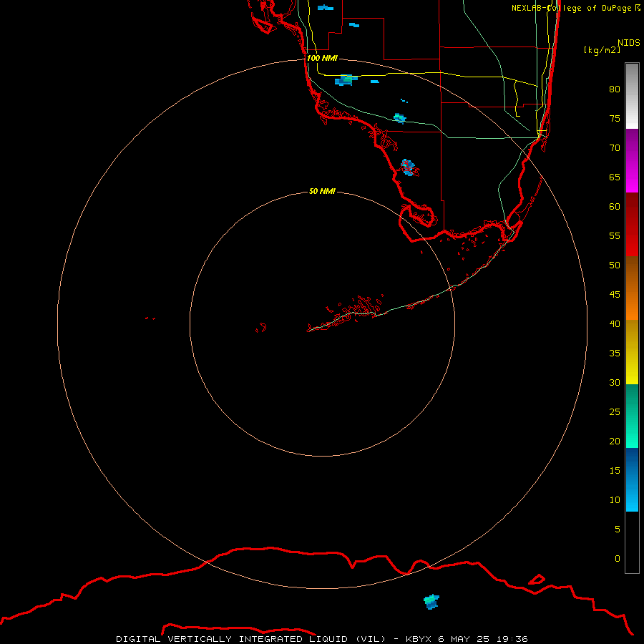This screenshot has width=644, height=644.
Task: Click the [kg/m2] units label
Action: click(602, 50)
